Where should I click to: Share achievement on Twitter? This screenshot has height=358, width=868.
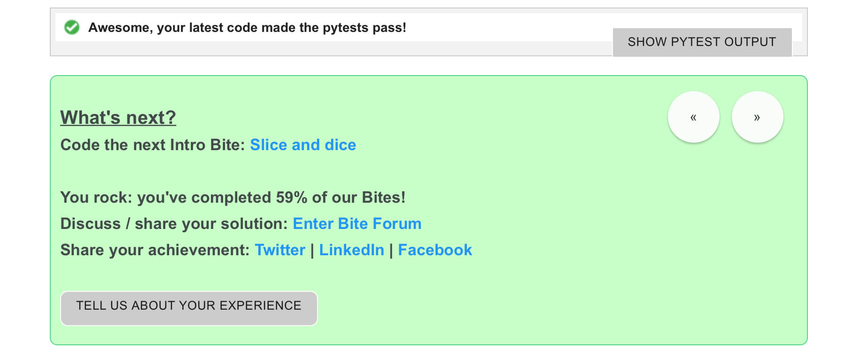[280, 250]
